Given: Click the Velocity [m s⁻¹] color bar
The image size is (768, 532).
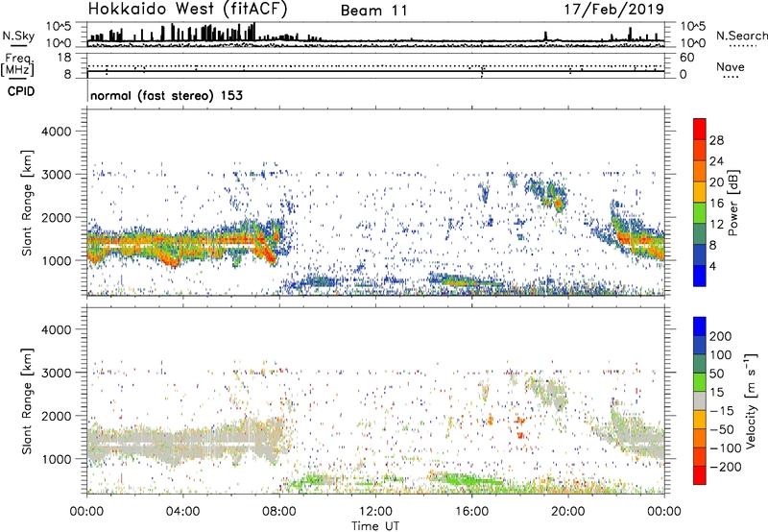Looking at the screenshot, I should [700, 400].
